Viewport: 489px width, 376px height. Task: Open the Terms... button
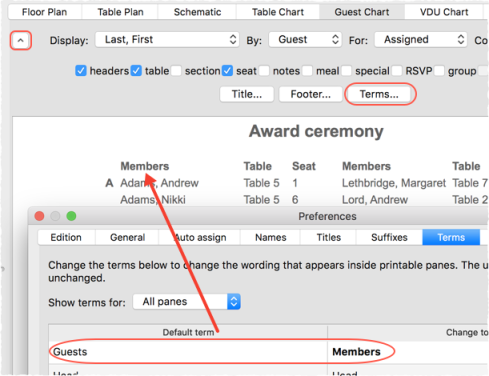[x=379, y=94]
